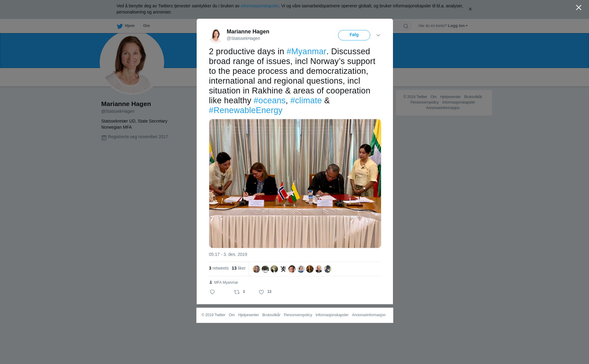589x364 pixels.
Task: Click the Twitter bird Hjem icon
Action: tap(120, 26)
